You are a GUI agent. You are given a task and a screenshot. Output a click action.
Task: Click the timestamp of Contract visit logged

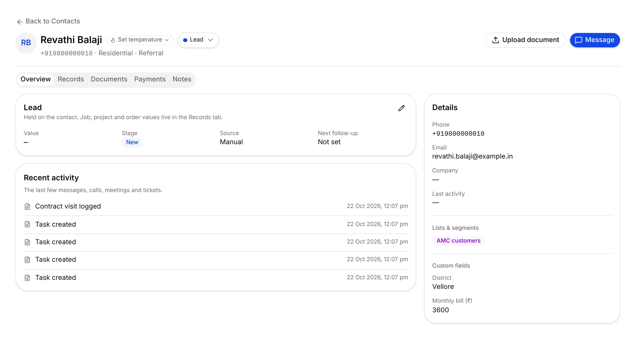(x=377, y=206)
